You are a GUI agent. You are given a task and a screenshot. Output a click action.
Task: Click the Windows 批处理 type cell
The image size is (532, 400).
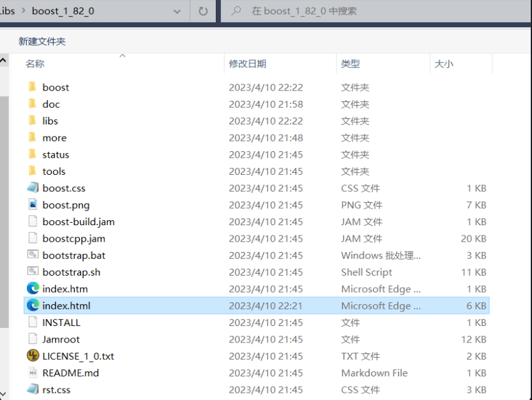pos(381,255)
